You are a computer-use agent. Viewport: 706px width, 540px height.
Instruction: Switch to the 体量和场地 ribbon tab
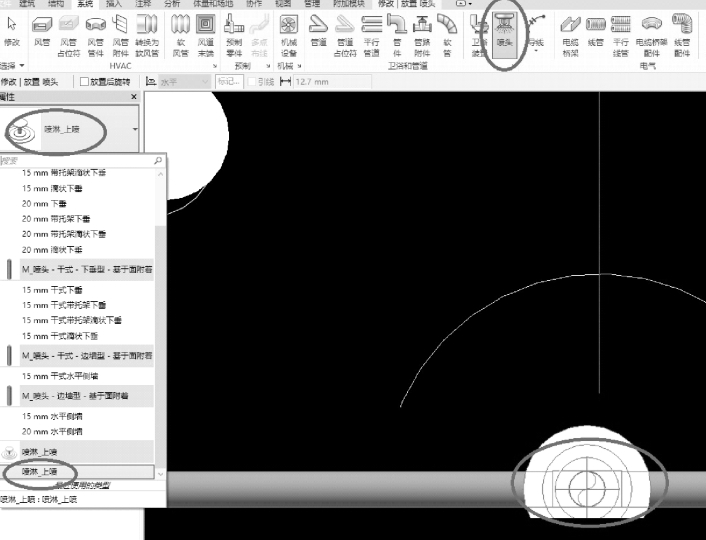tap(213, 4)
